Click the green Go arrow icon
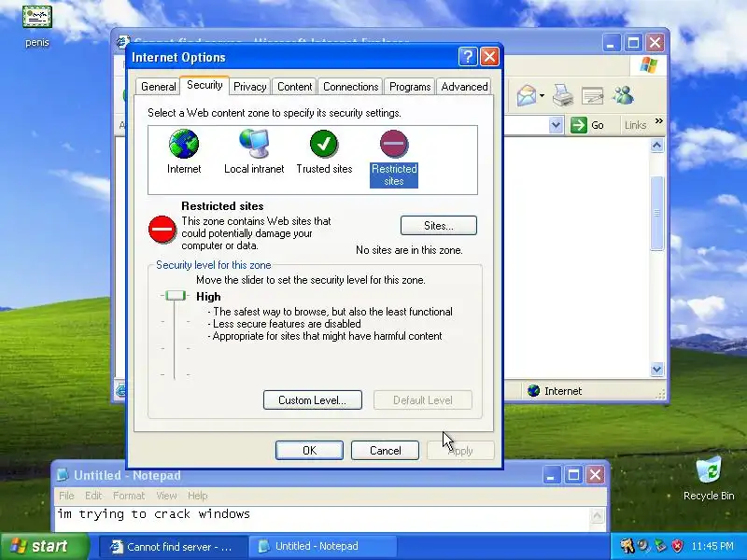 click(x=578, y=125)
